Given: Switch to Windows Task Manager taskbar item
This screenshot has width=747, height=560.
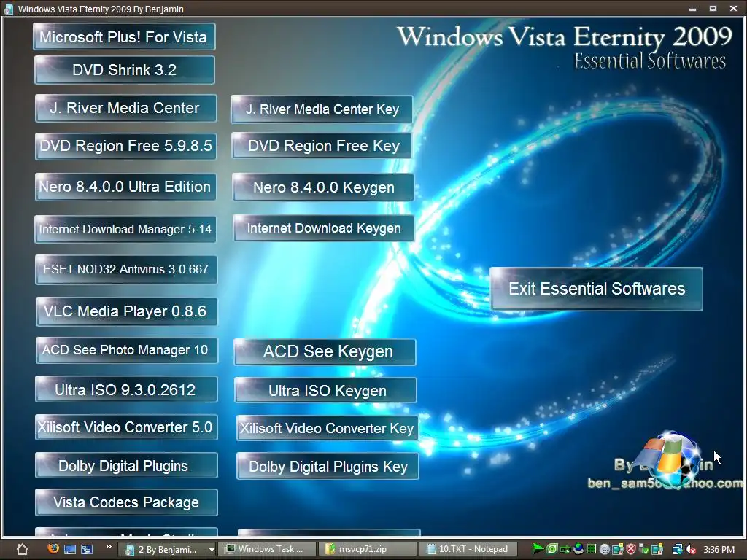Looking at the screenshot, I should [x=268, y=550].
